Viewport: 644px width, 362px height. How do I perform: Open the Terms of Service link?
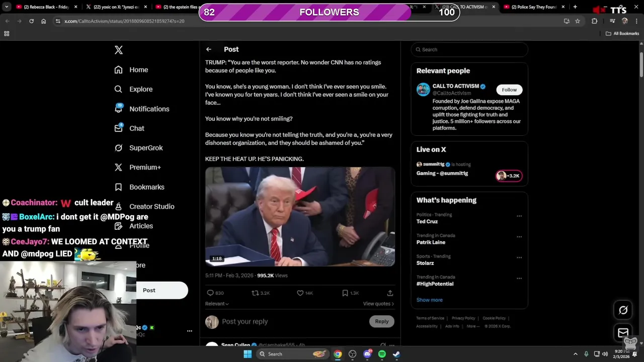click(430, 318)
